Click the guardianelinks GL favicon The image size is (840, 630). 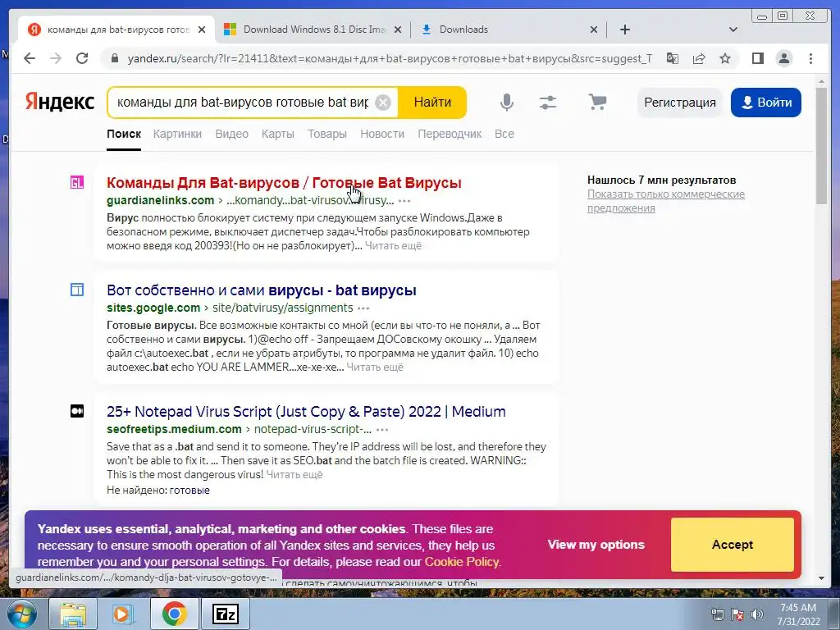click(77, 183)
